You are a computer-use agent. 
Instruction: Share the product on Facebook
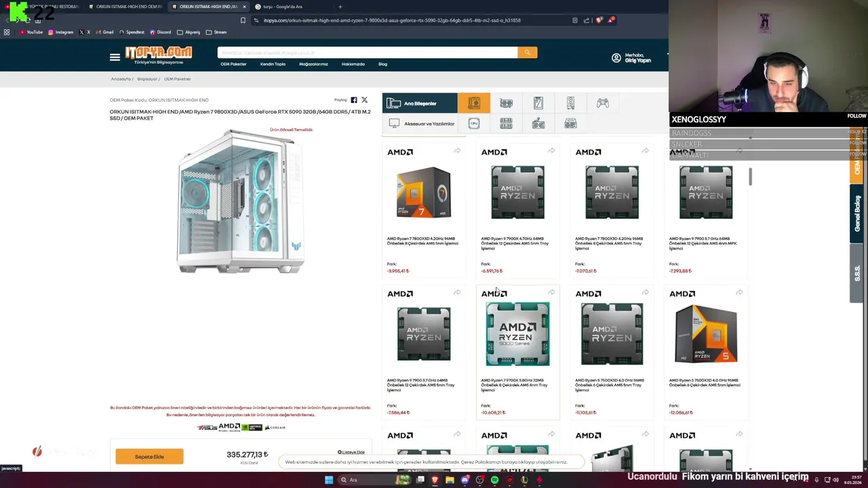[x=354, y=100]
